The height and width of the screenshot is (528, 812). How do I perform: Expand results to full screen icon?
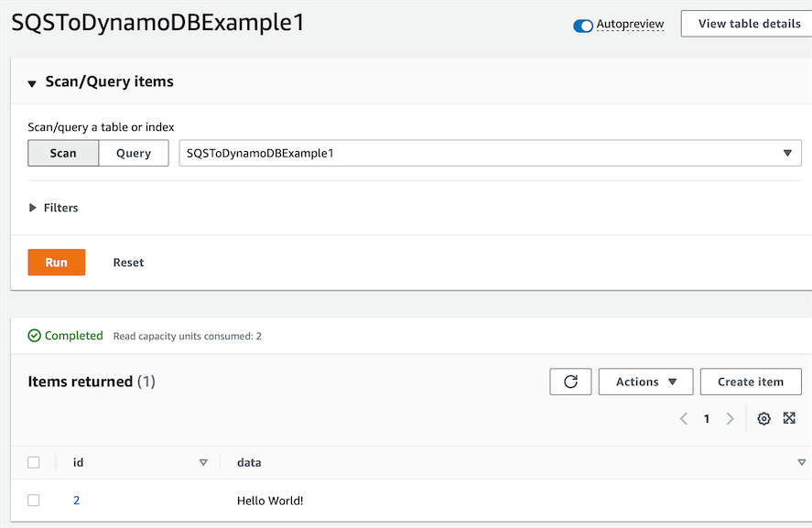click(789, 418)
